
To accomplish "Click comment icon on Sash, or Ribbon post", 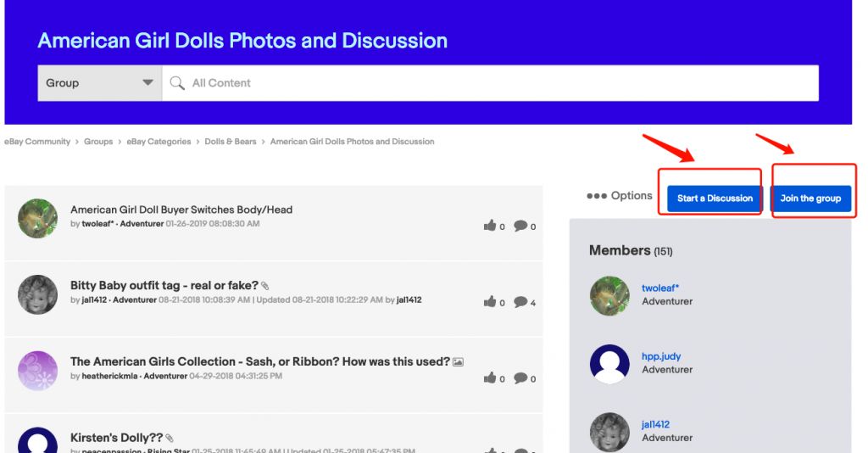I will 520,378.
